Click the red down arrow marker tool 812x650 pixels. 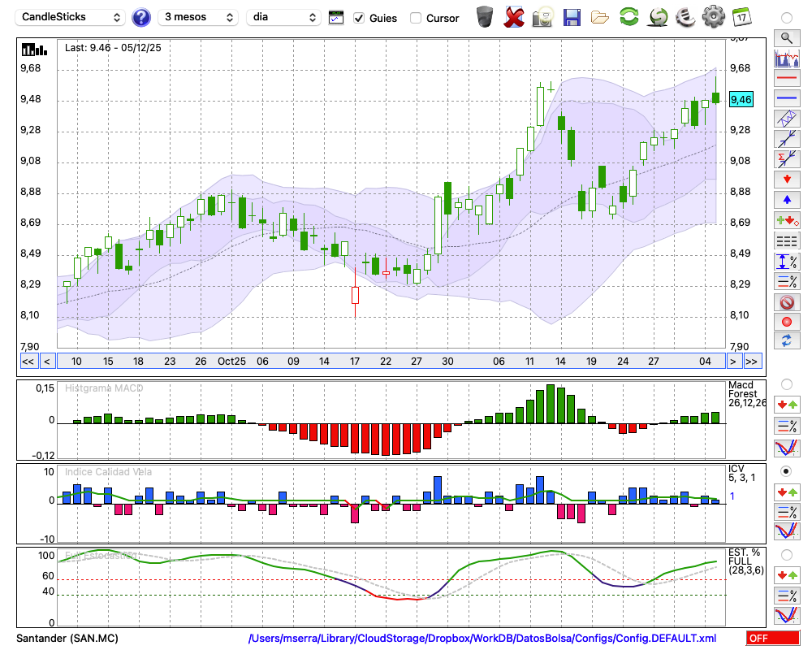[786, 180]
